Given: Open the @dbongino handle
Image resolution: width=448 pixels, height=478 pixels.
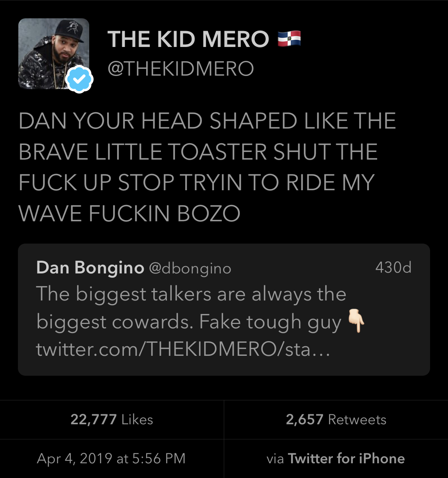Looking at the screenshot, I should coord(190,269).
